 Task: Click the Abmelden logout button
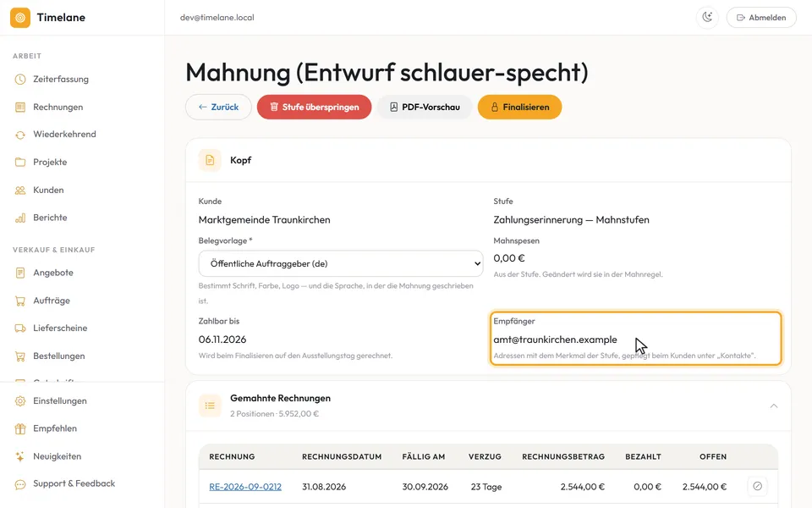[761, 18]
